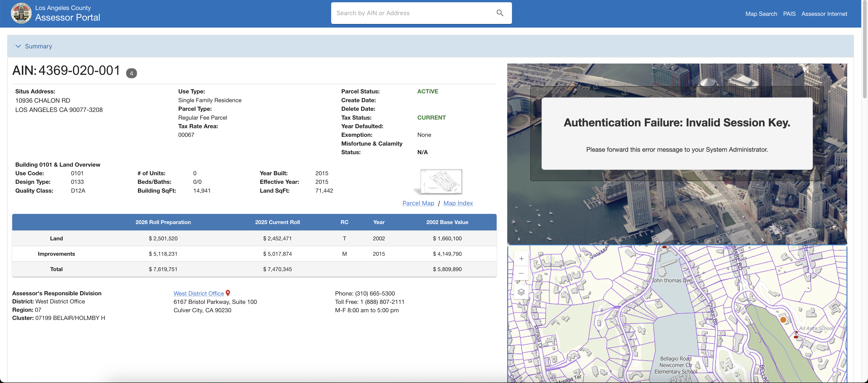This screenshot has height=383, width=868.
Task: Click Building 0101 & Land Overview heading
Action: click(x=58, y=165)
